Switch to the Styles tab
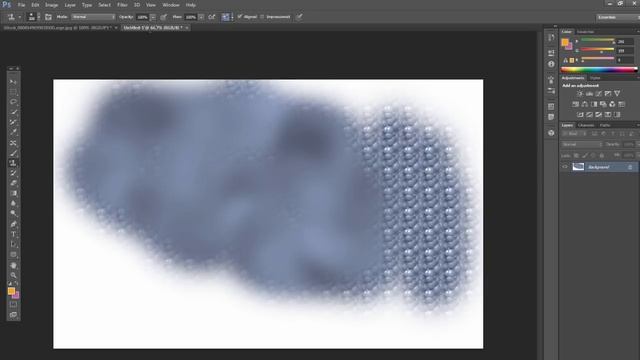Screen dimensions: 640x360 [x=595, y=78]
